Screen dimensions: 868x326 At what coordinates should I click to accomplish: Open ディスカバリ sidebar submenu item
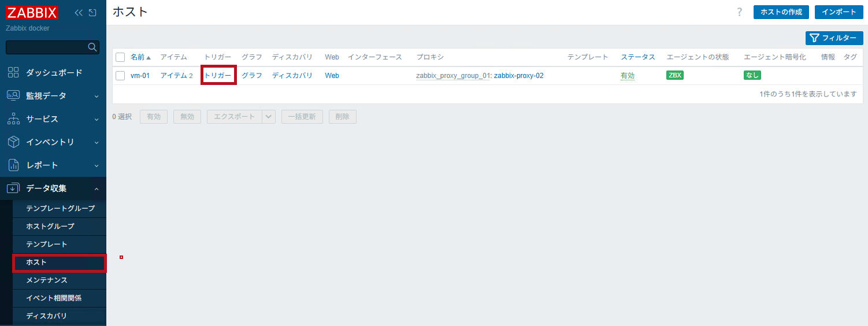[x=60, y=316]
